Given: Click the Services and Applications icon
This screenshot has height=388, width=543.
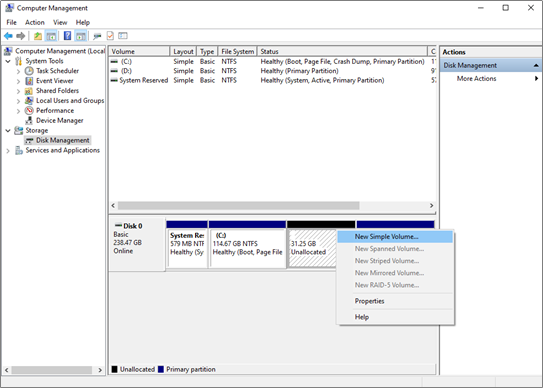Looking at the screenshot, I should coord(19,150).
